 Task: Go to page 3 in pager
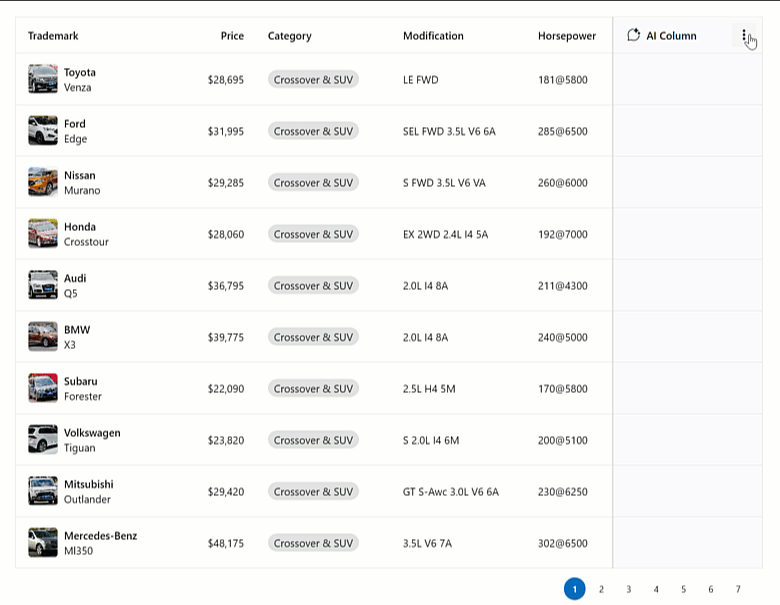(x=629, y=589)
